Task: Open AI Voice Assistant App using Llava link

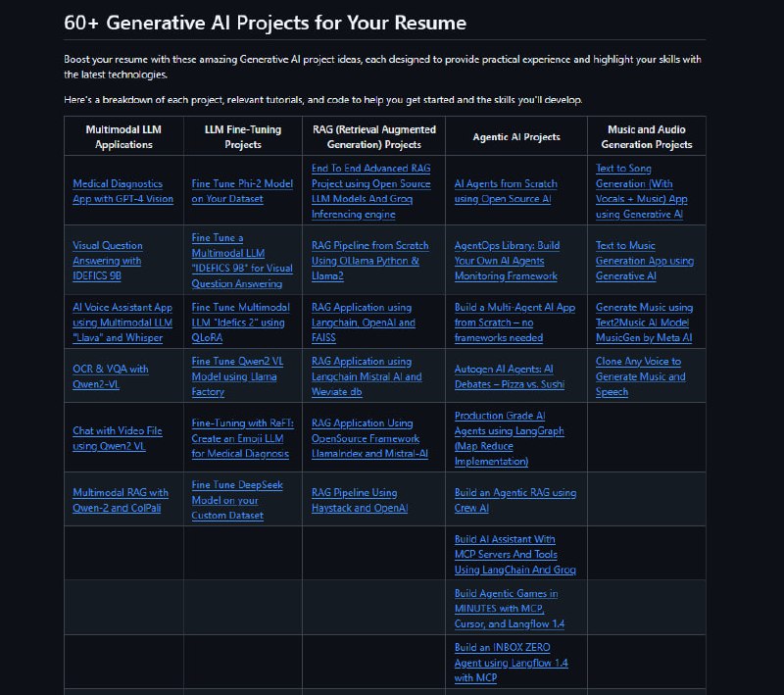Action: point(122,323)
